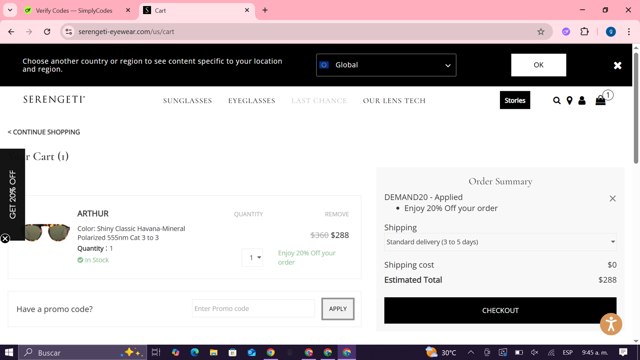
Task: Go back to the previous page
Action: 11,31
